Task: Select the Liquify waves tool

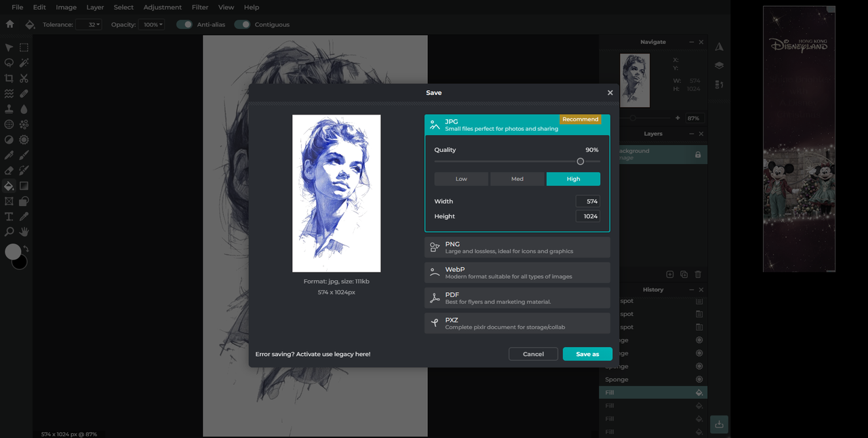Action: pos(9,94)
